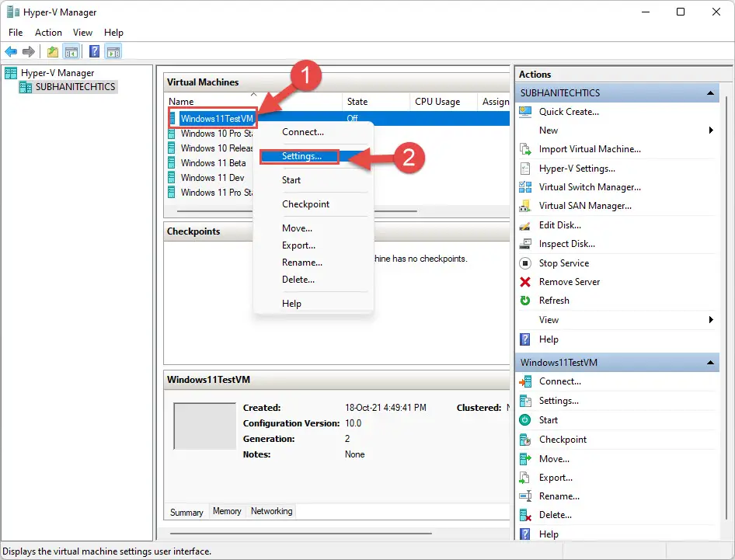This screenshot has height=560, width=735.
Task: Click the Virtual SAN Manager icon
Action: pyautogui.click(x=525, y=206)
